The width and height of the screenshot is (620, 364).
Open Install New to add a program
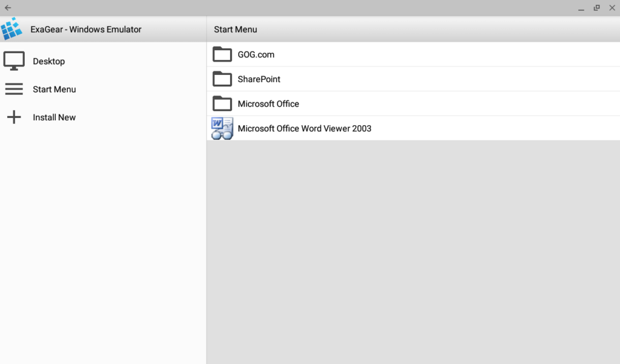pos(54,117)
